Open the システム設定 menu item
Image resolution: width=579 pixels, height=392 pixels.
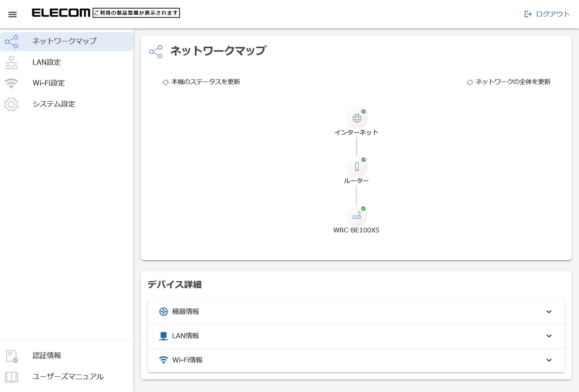pos(54,104)
